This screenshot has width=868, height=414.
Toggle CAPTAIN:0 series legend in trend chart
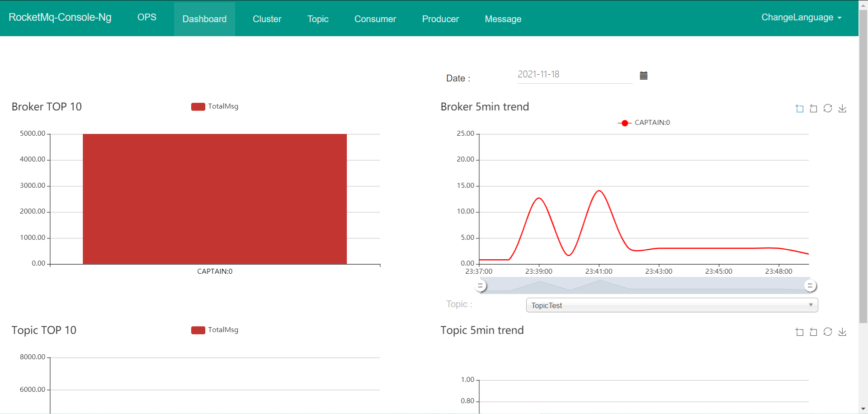(644, 123)
